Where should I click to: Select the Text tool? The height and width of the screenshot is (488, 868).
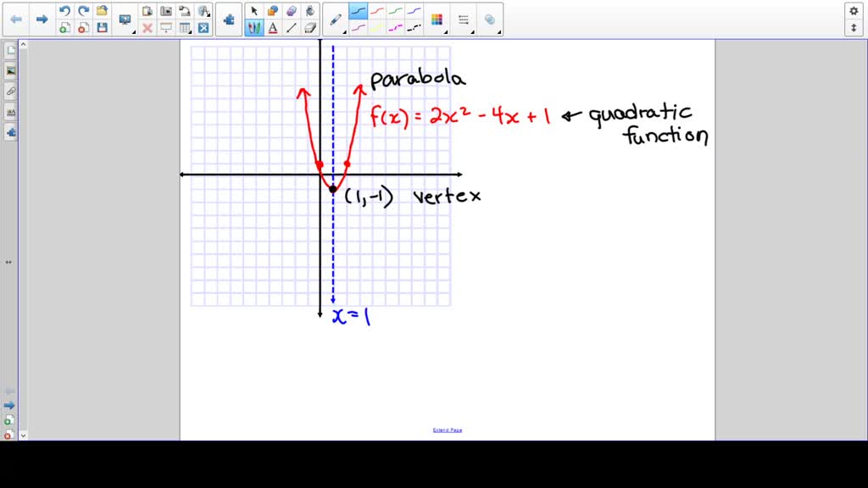click(272, 26)
